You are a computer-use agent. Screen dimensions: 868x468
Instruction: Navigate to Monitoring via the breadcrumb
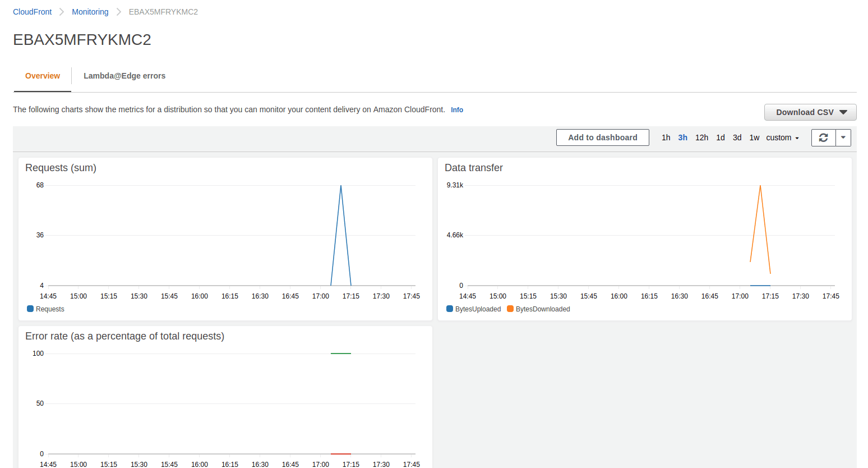(x=90, y=11)
